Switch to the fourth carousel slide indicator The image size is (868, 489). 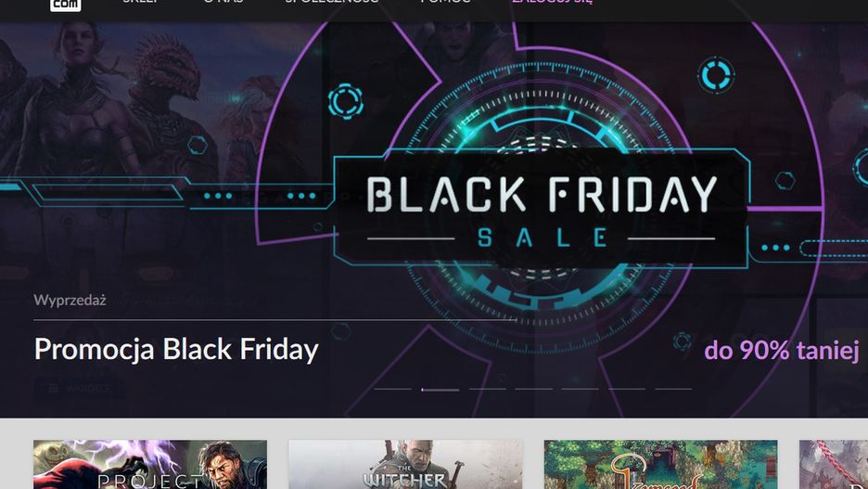click(x=533, y=389)
